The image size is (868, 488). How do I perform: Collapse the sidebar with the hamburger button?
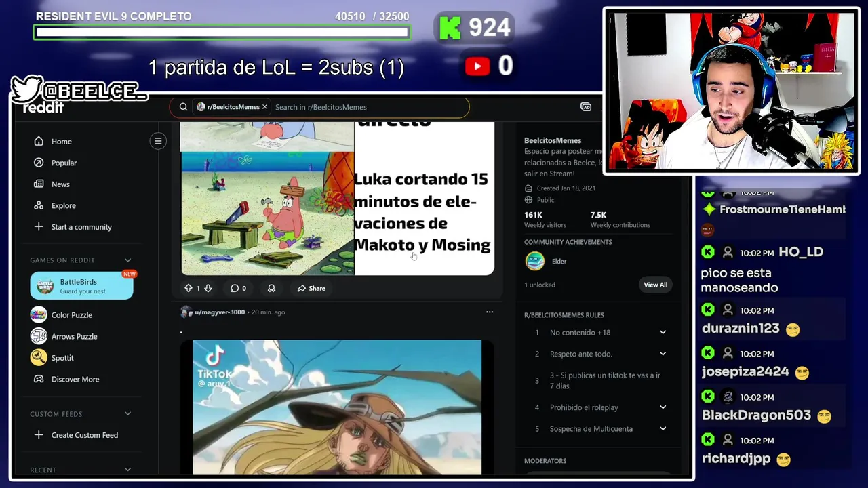click(158, 141)
